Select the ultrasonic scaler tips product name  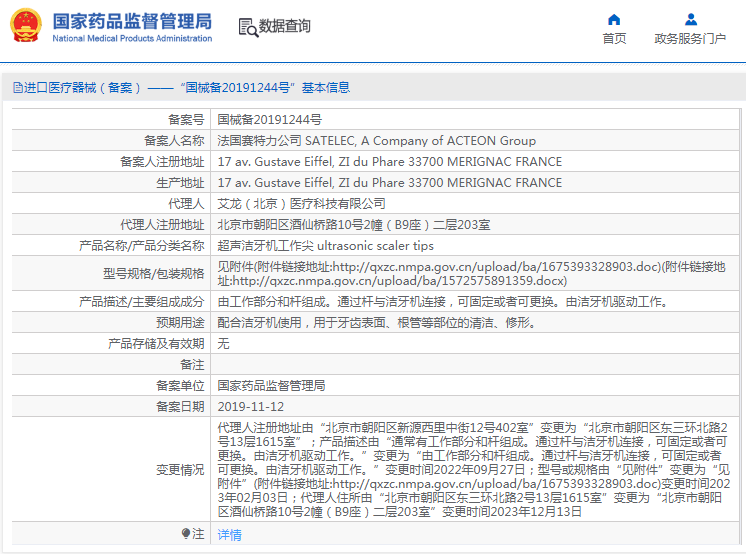[x=325, y=246]
